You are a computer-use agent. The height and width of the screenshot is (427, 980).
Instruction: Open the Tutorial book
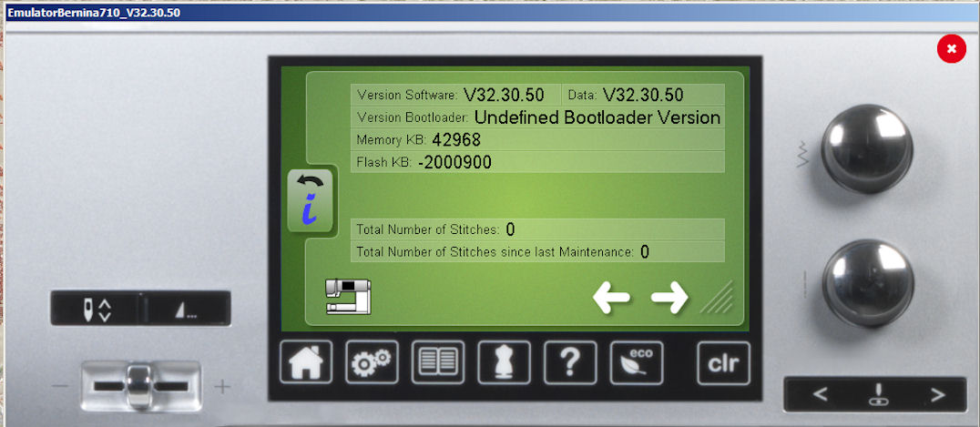(x=437, y=362)
